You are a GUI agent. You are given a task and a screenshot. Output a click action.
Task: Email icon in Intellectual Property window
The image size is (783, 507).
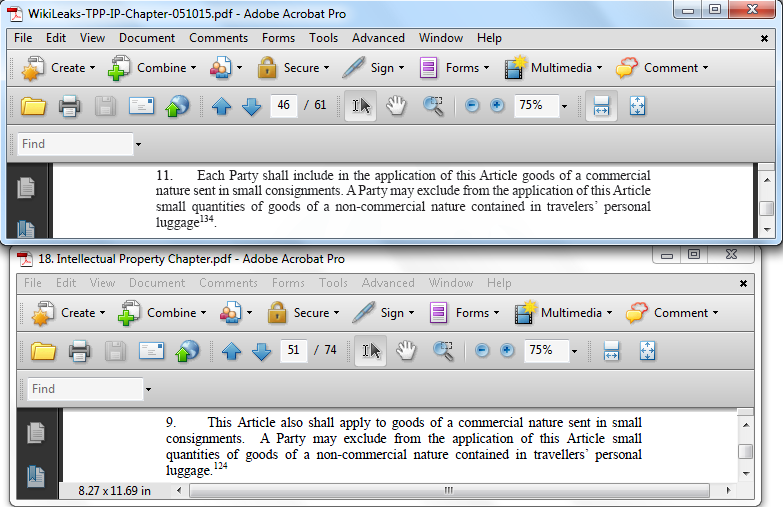click(151, 351)
